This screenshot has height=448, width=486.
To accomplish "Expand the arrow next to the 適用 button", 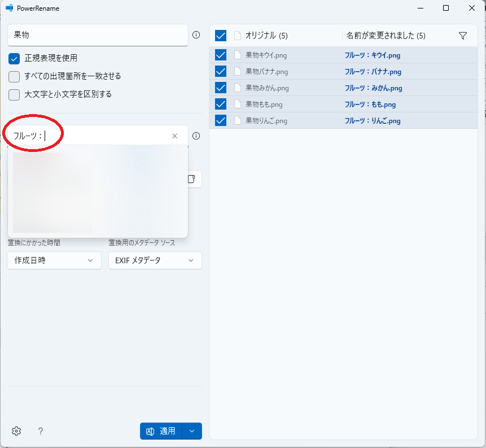I will (x=192, y=431).
